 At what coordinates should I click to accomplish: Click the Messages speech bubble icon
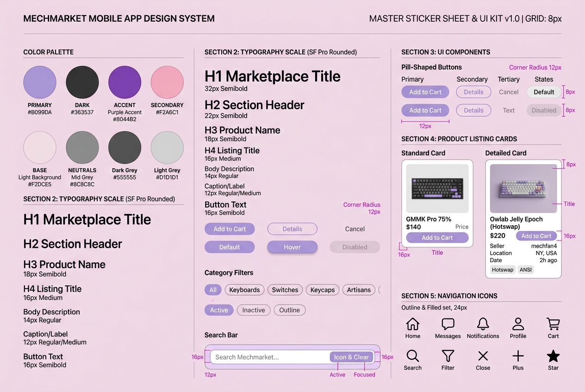pos(448,324)
